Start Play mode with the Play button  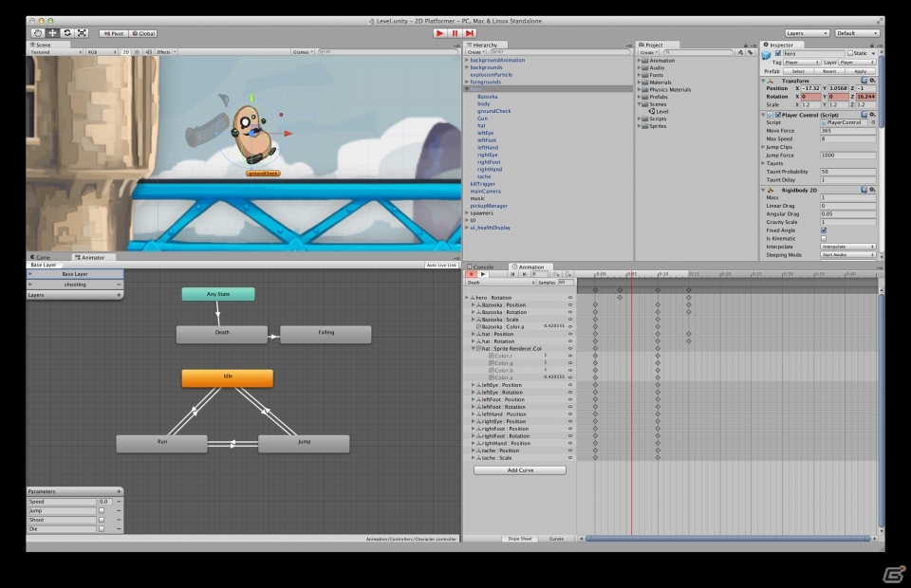439,33
